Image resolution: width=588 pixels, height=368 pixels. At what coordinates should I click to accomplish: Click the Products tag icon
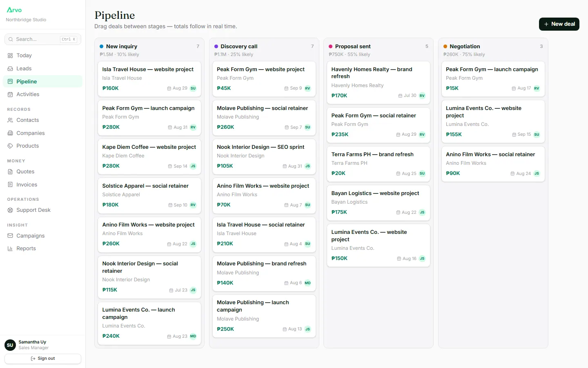tap(10, 146)
